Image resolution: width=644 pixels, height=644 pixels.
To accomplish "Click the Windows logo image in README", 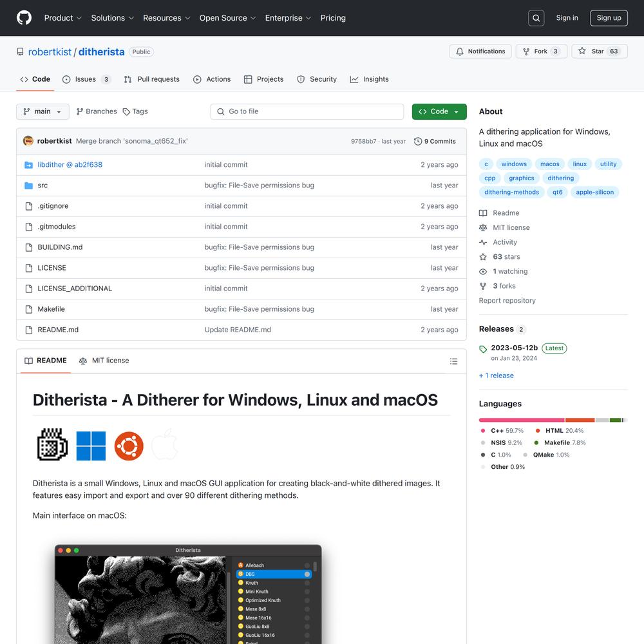I will click(x=91, y=446).
